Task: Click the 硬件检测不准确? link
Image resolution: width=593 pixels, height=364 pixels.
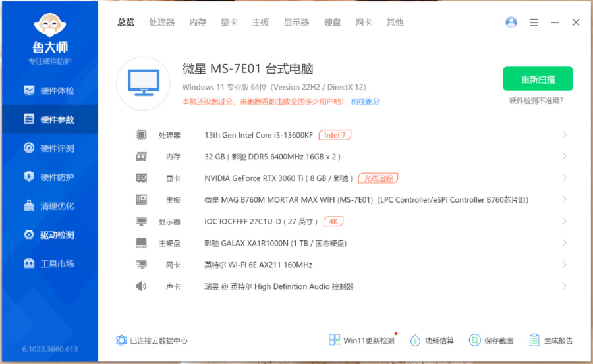Action: point(536,101)
